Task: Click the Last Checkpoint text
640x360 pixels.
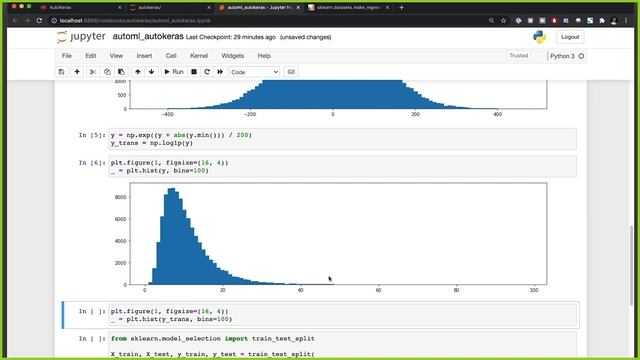Action: (x=231, y=37)
